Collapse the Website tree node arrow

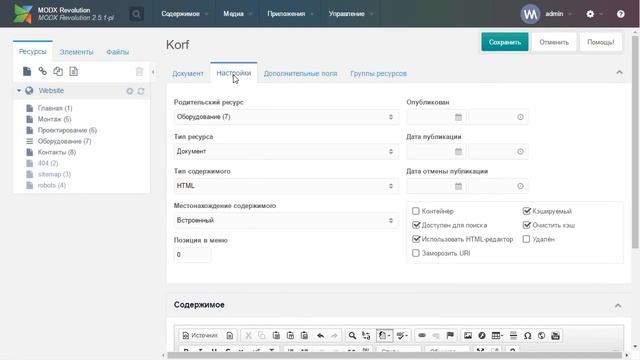click(18, 91)
